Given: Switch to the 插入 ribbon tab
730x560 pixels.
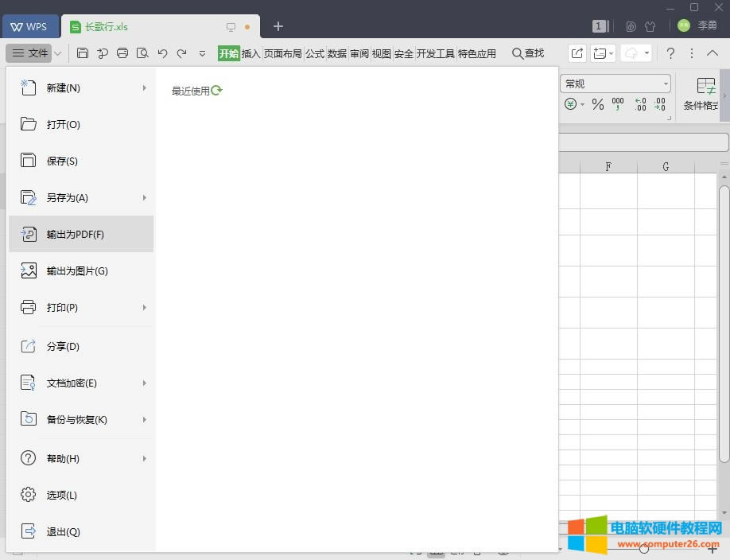Looking at the screenshot, I should coord(250,53).
